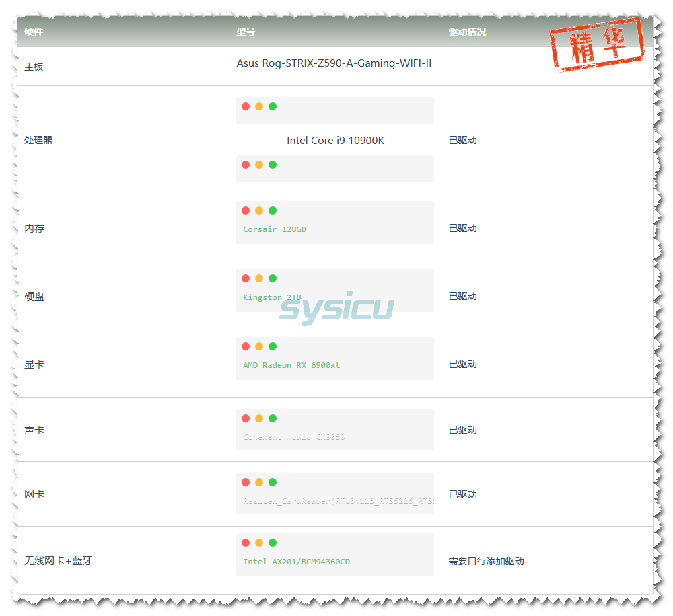Click yellow dot in Corsair 128GB code block
Image resolution: width=673 pixels, height=616 pixels.
(x=259, y=210)
